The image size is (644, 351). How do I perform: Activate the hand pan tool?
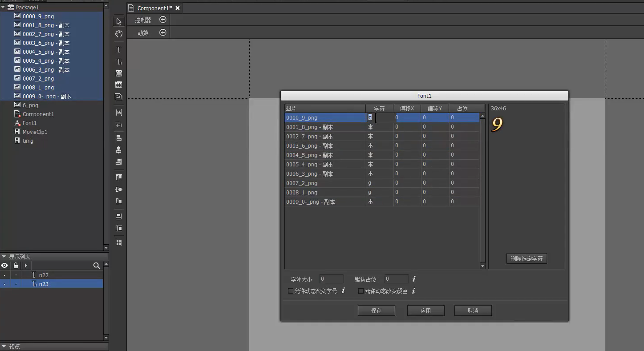coord(118,34)
